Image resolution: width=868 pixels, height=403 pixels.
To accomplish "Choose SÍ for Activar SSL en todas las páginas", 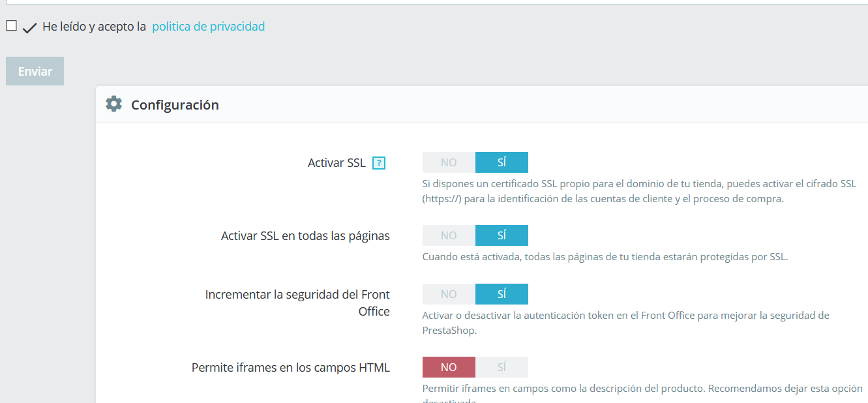I will coord(501,235).
